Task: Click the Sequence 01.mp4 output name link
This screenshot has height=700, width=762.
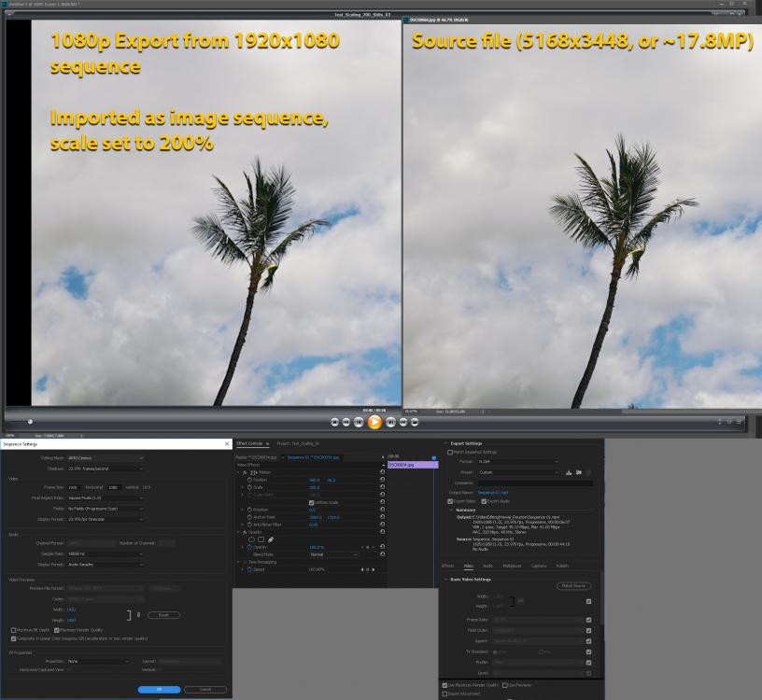Action: (492, 493)
